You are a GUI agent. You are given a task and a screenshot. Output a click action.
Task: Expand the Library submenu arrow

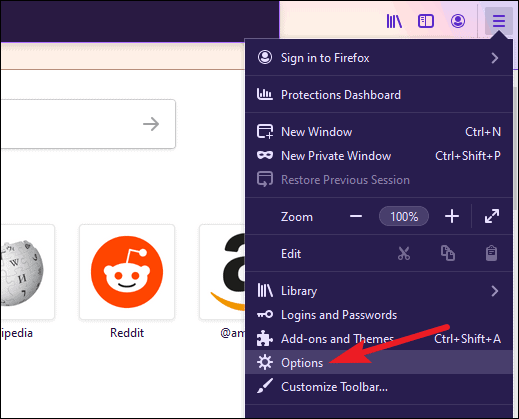coord(495,291)
